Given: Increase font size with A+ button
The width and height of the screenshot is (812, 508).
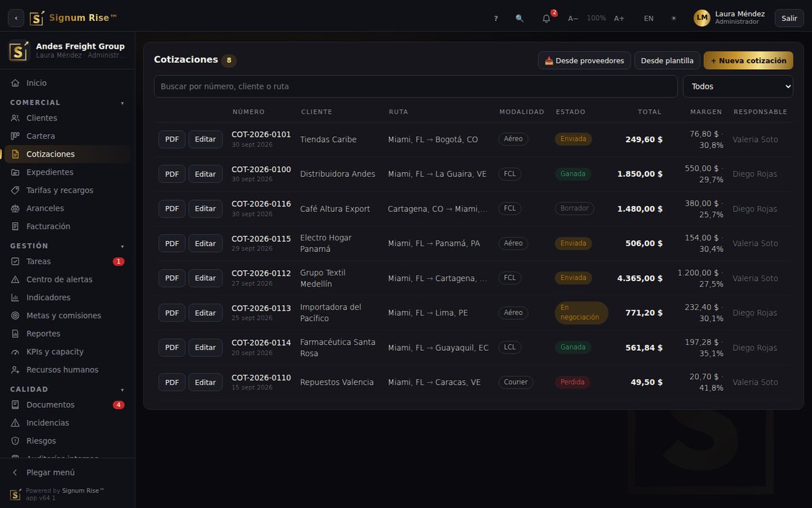Looking at the screenshot, I should coord(619,18).
